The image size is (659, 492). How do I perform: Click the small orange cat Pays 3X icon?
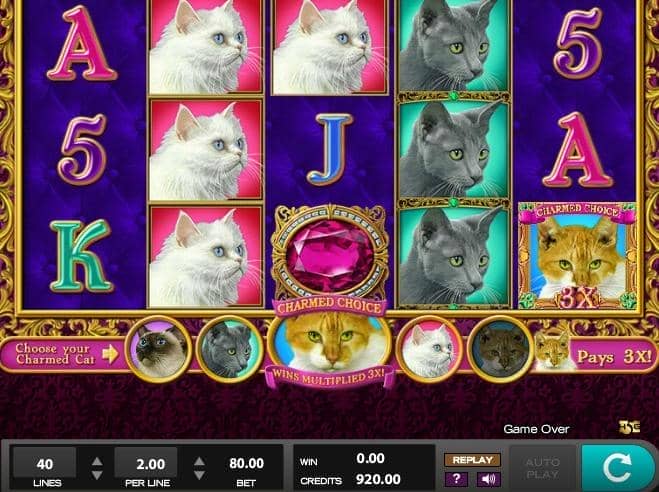pos(553,352)
